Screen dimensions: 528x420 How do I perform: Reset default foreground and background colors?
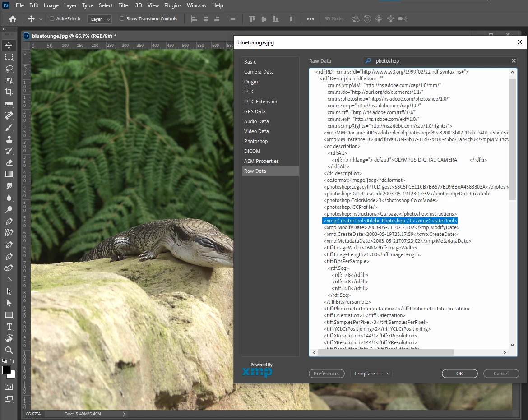(x=5, y=361)
